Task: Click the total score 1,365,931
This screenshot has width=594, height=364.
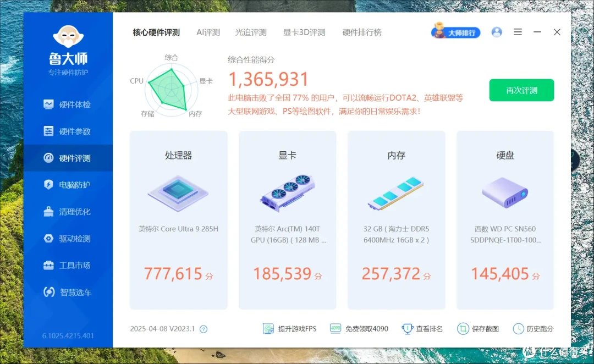Action: pos(268,79)
